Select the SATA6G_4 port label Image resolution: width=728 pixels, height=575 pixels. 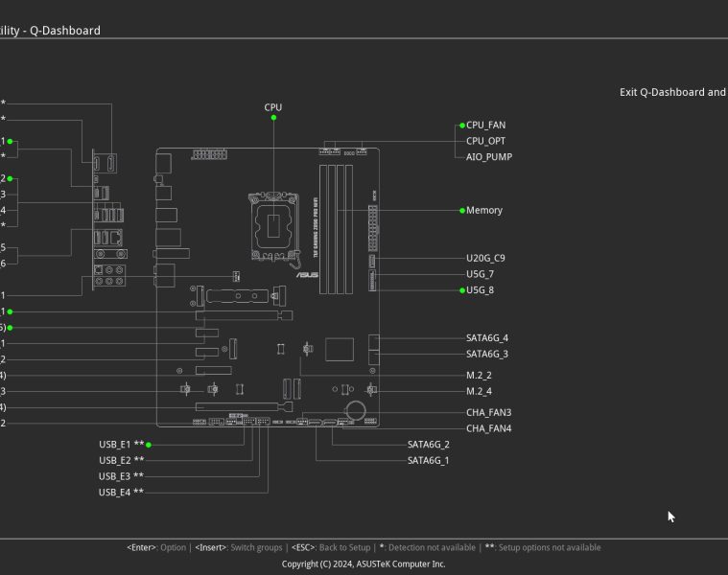(x=487, y=338)
